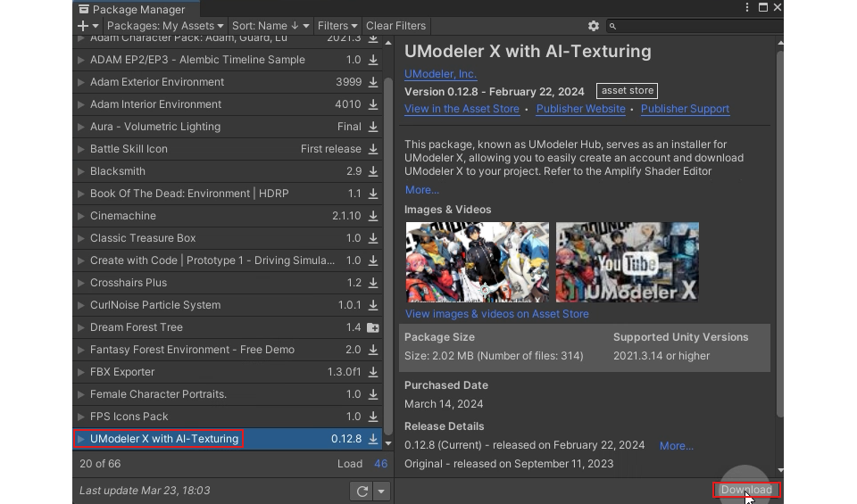
Task: Click download icon for Blacksmith
Action: 373,171
